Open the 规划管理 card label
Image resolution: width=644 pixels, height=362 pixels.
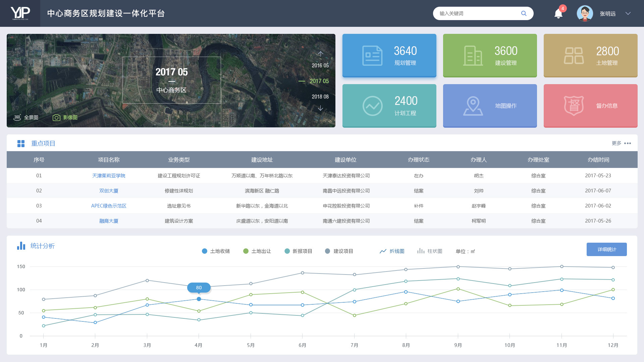[x=405, y=63]
